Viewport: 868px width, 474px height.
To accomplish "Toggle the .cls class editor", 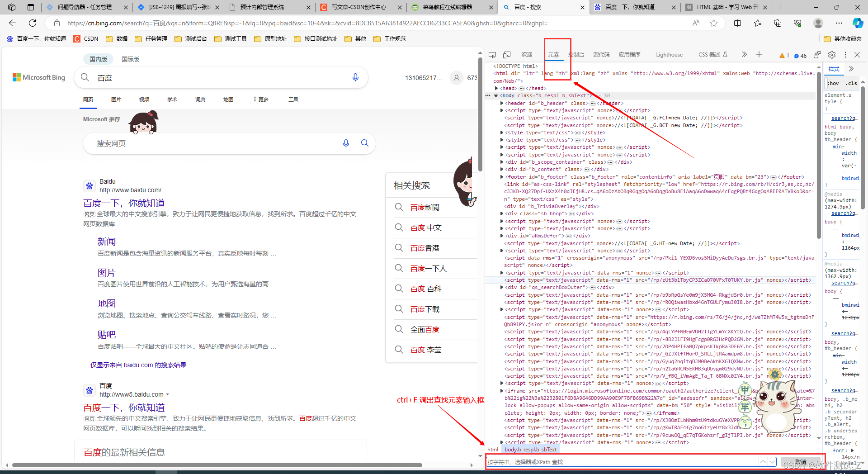I will coord(852,83).
